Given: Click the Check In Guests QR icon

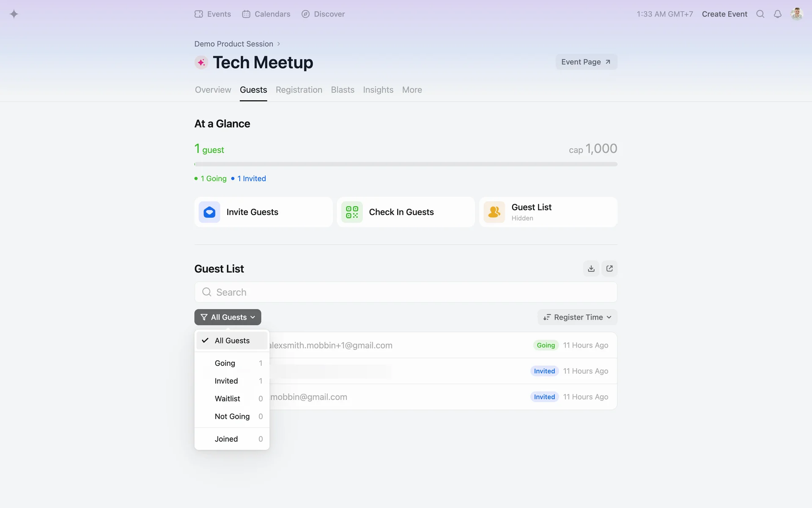Looking at the screenshot, I should [352, 212].
